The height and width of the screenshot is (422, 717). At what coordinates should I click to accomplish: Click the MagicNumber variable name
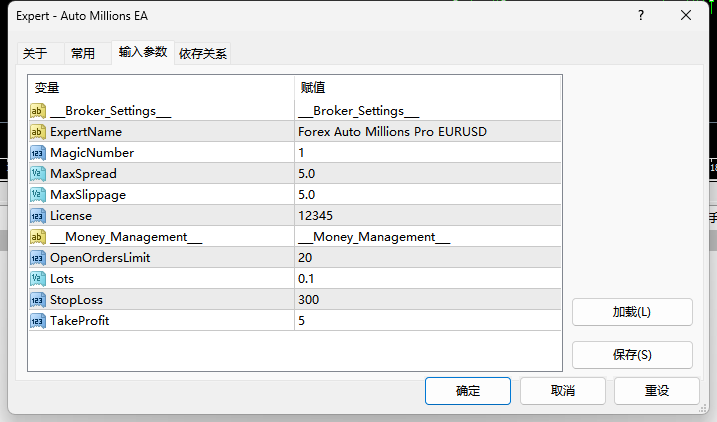click(92, 153)
